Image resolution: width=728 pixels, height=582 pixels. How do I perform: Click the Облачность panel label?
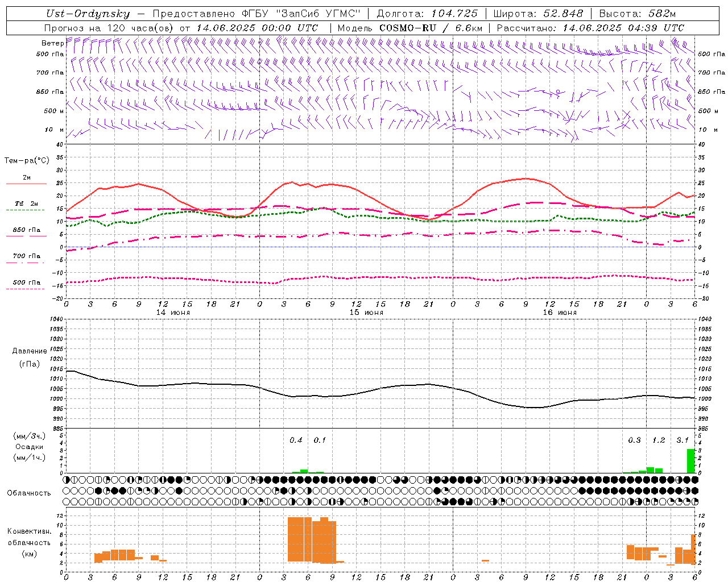click(x=29, y=493)
